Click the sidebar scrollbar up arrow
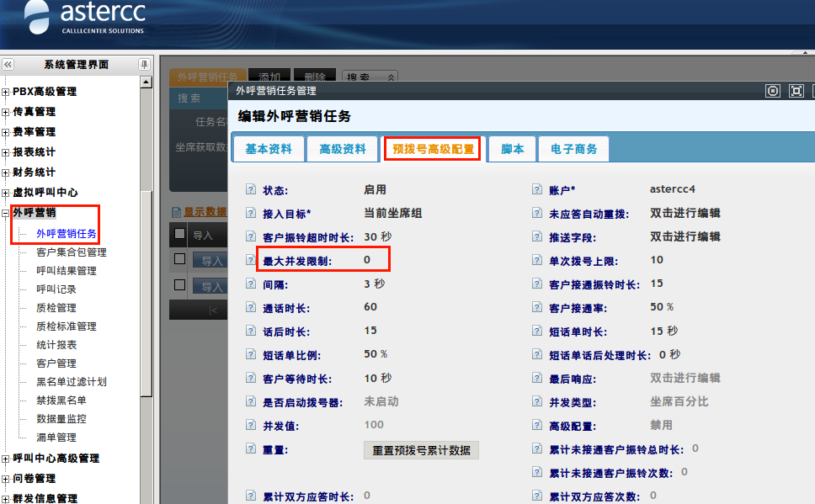The height and width of the screenshot is (504, 815). 146,82
